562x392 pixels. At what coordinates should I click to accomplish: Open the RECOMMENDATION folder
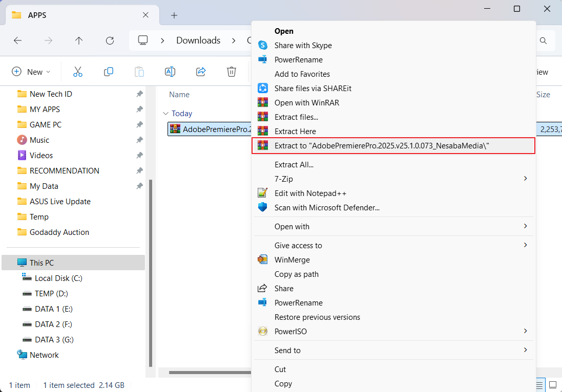click(x=65, y=171)
